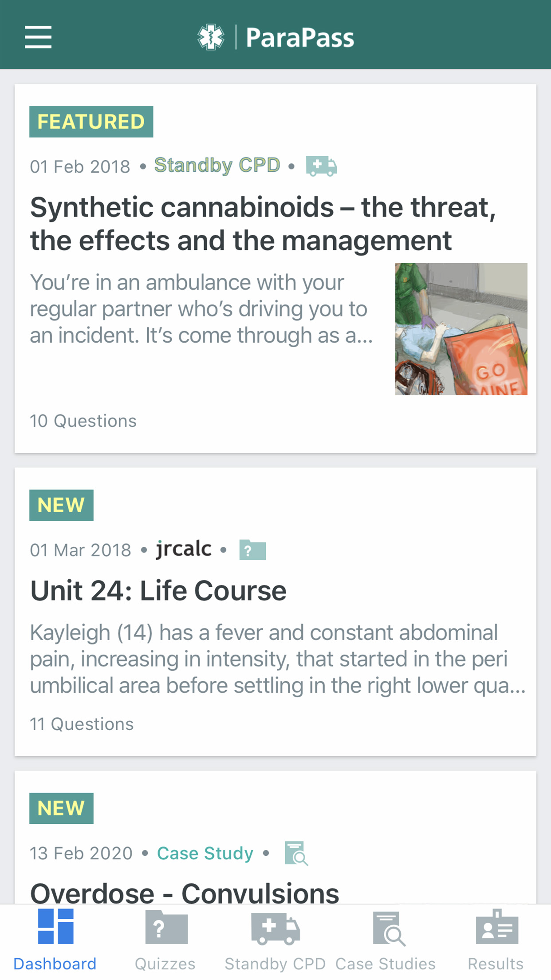Viewport: 551px width, 980px height.
Task: Open the Synthetic cannabinoids article title
Action: [263, 224]
